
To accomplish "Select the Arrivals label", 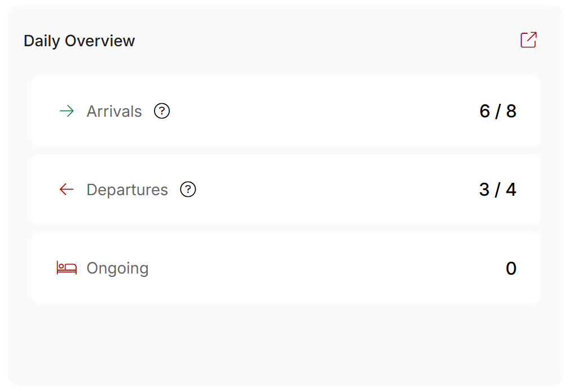I will (114, 111).
